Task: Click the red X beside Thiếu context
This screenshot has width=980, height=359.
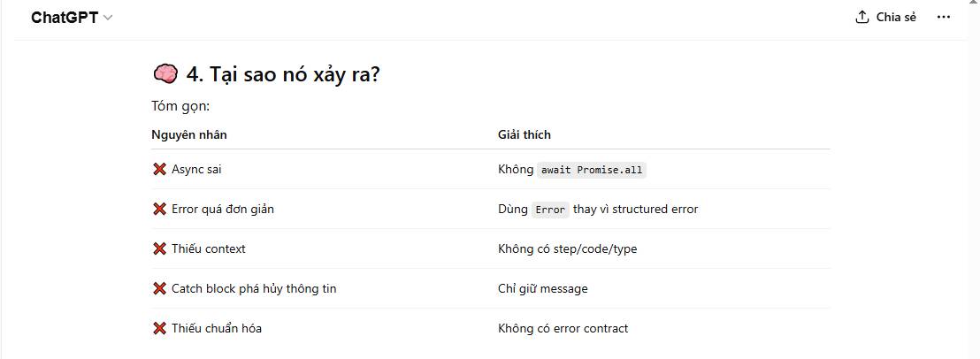Action: pyautogui.click(x=160, y=248)
